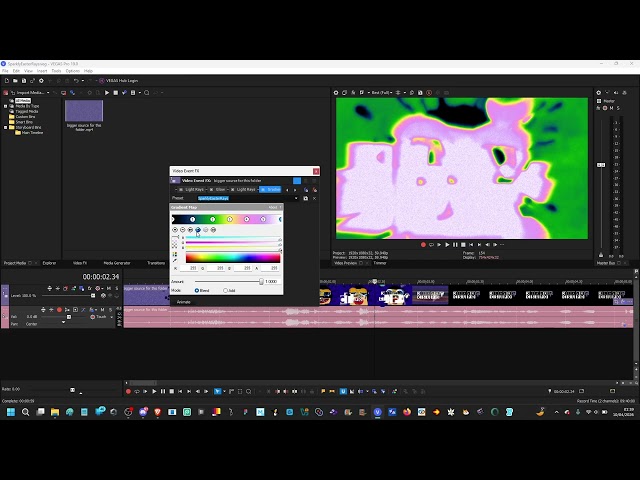This screenshot has width=640, height=480.
Task: Select the Add mode radio button
Action: click(x=225, y=291)
